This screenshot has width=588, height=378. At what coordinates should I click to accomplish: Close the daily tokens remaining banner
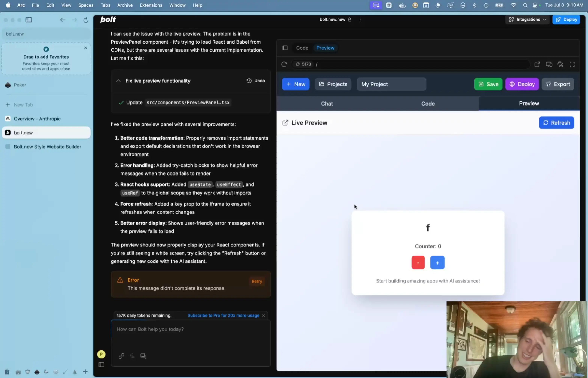(264, 316)
